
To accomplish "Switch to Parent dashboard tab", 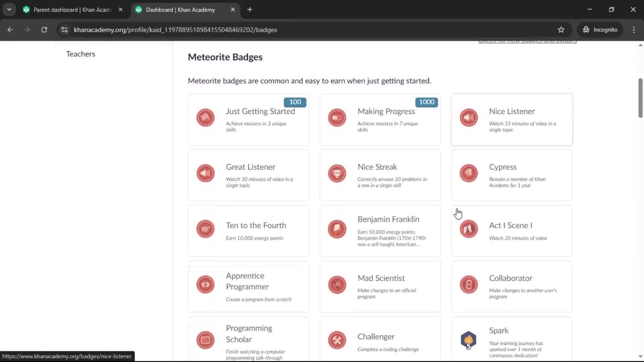I will 72,10.
